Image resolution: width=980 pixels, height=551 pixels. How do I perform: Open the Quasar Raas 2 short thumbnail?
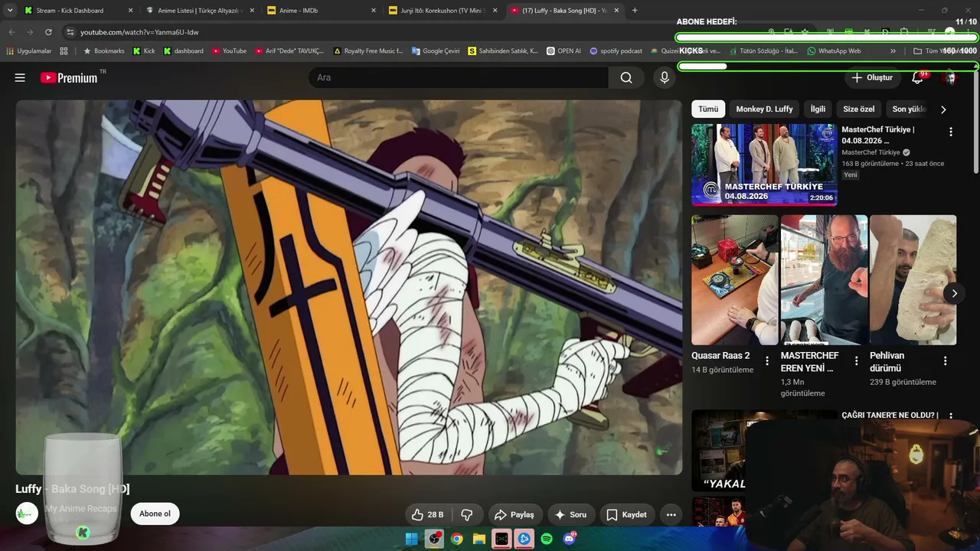(x=735, y=280)
